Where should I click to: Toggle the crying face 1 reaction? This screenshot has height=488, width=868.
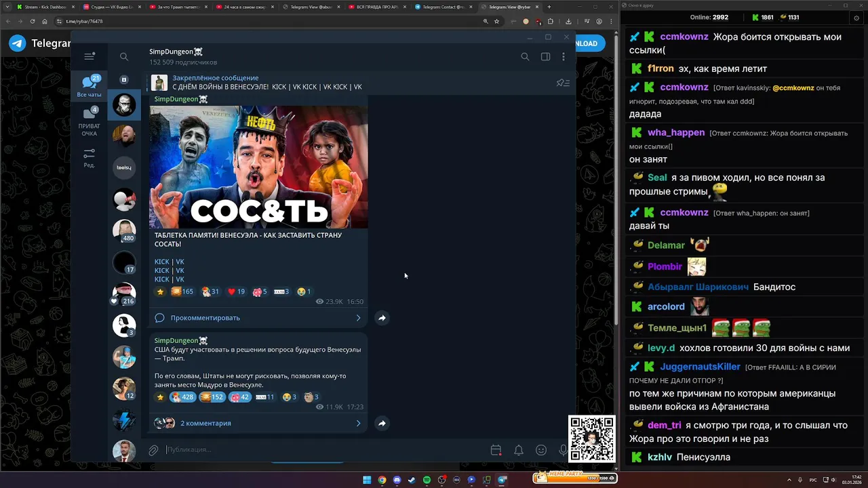(304, 291)
